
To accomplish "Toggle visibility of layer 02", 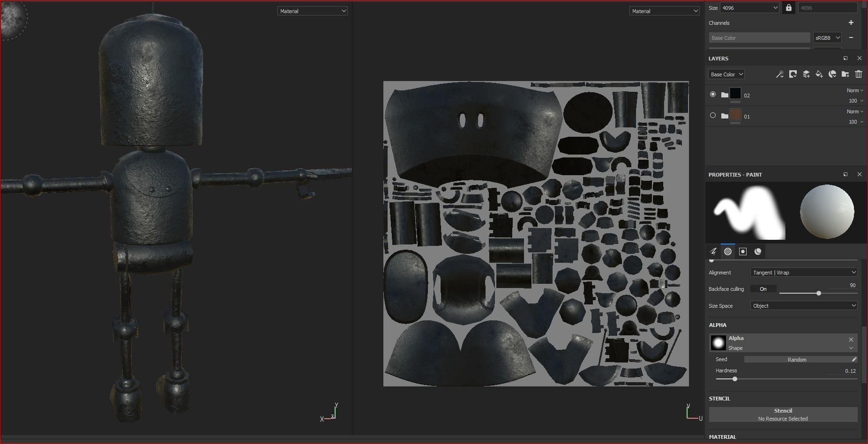I will tap(713, 94).
